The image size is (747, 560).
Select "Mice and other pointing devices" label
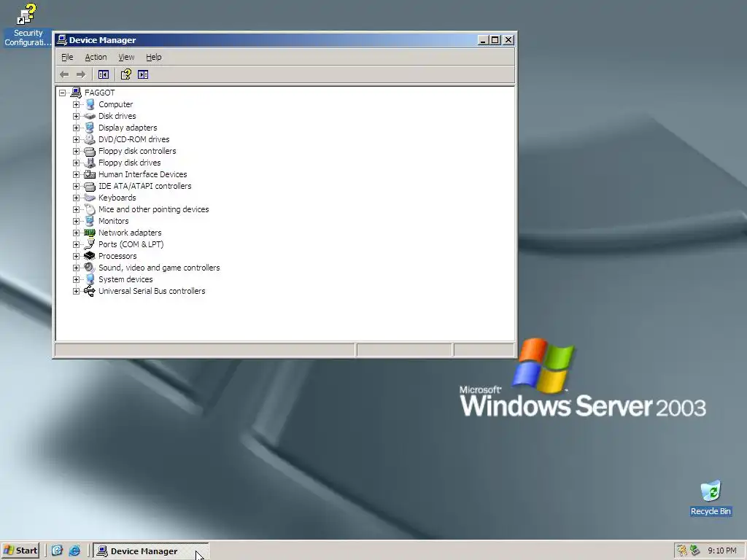click(x=153, y=209)
